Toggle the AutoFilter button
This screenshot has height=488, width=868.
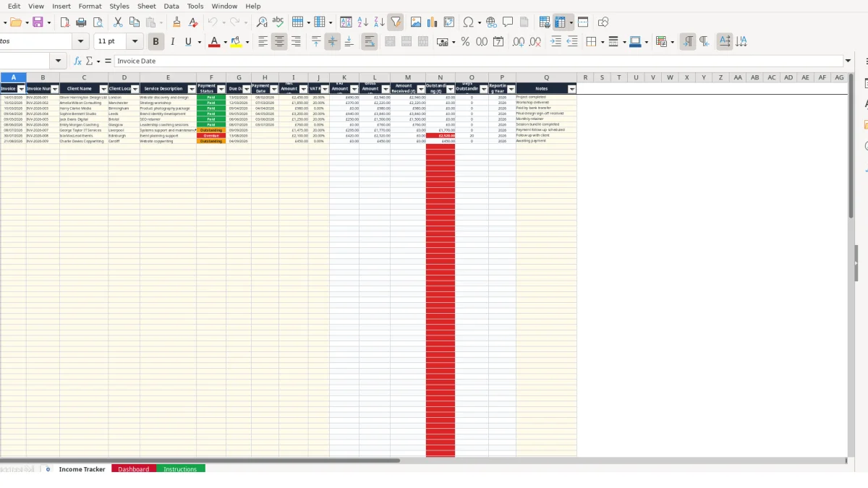point(396,22)
